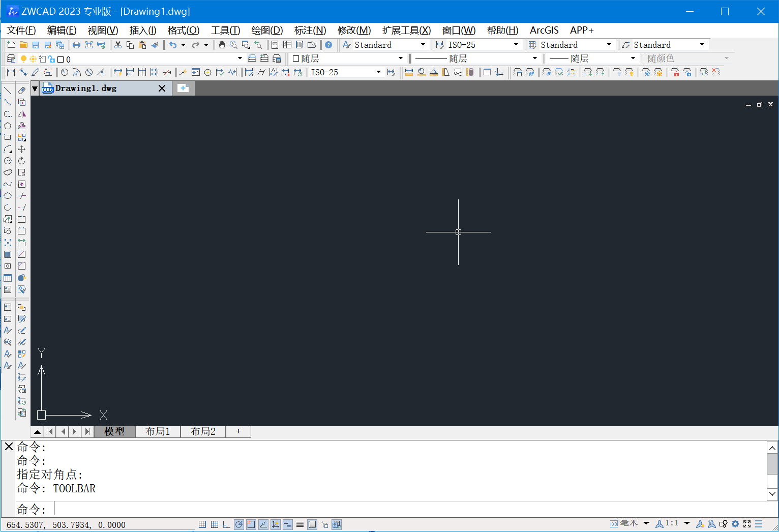Select the Polygon tool

click(8, 126)
